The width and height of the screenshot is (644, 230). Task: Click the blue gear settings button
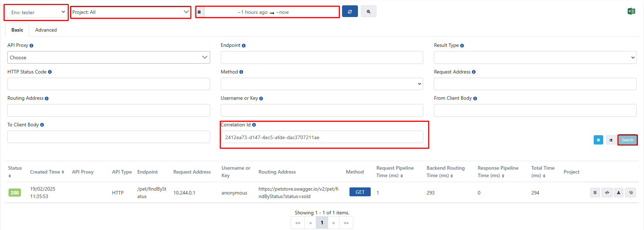(598, 140)
